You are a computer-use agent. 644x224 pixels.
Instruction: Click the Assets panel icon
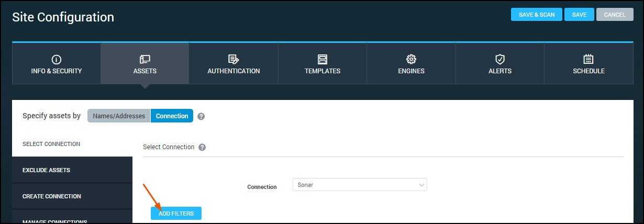pos(145,59)
